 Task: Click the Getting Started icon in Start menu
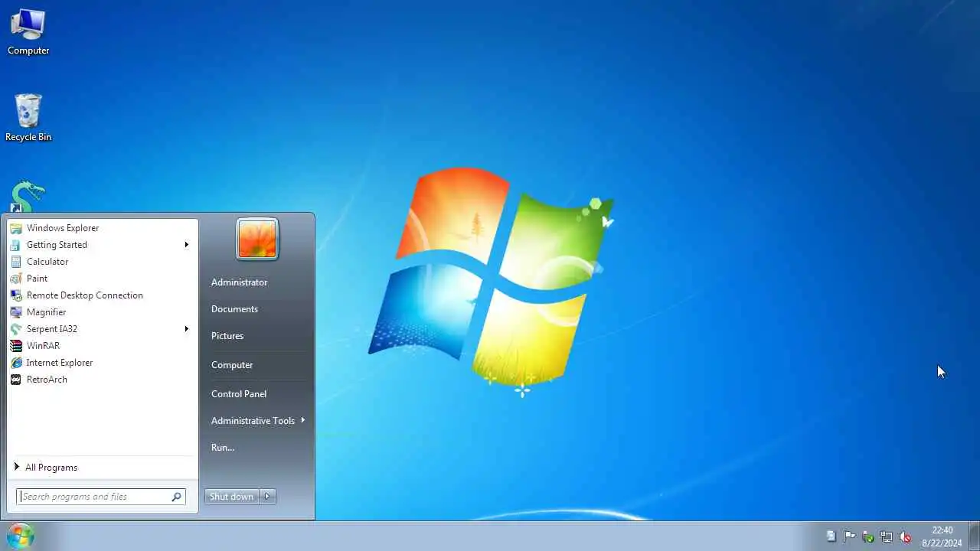pyautogui.click(x=15, y=245)
